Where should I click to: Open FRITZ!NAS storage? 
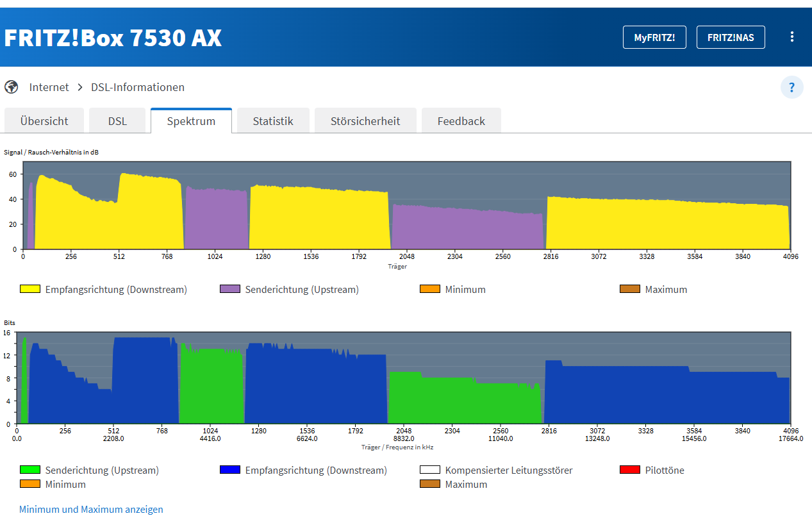731,37
